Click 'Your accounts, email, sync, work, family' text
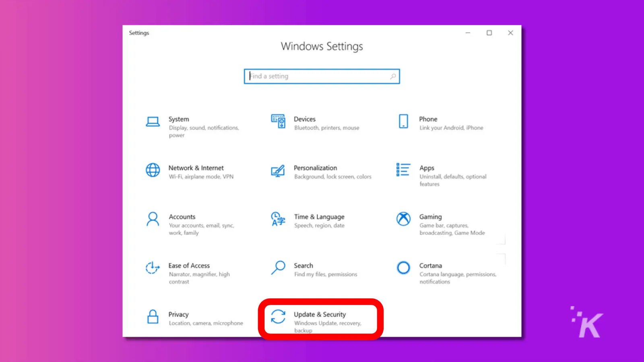 tap(201, 229)
